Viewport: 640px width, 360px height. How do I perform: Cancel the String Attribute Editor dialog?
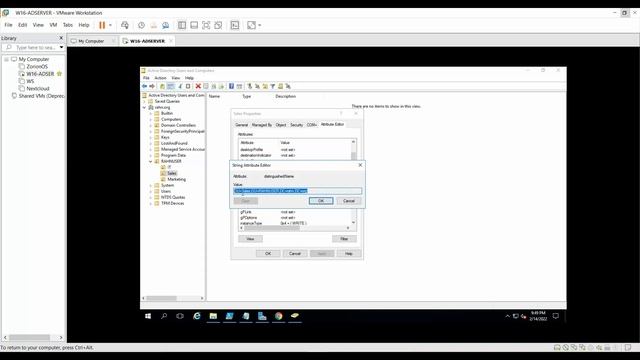[349, 201]
